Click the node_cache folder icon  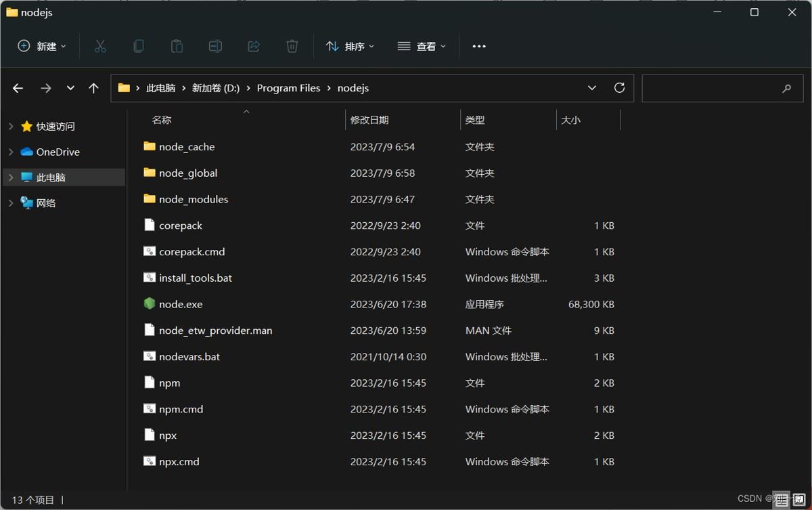(150, 146)
